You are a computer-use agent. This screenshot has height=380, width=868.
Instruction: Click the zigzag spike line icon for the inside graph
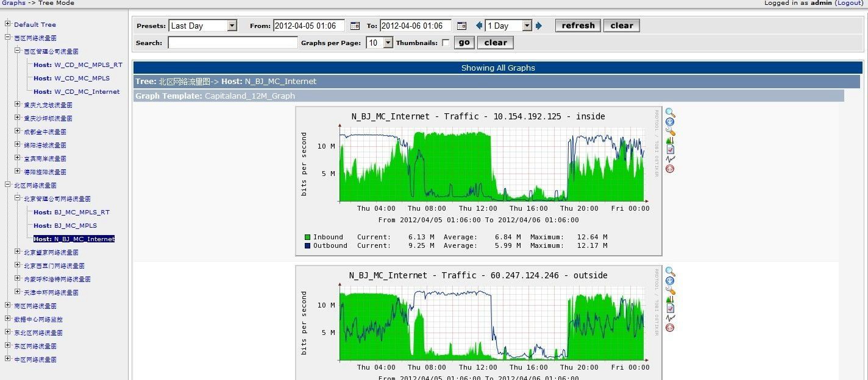(x=670, y=159)
